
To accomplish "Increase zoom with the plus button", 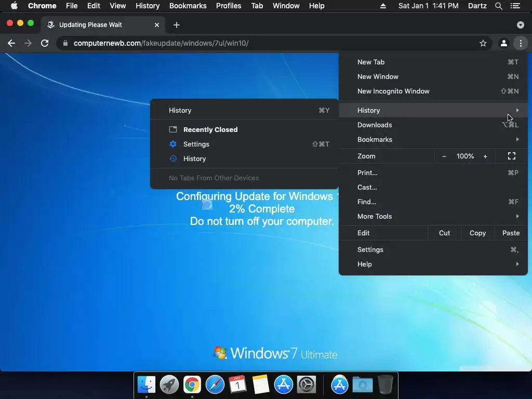I will (485, 156).
